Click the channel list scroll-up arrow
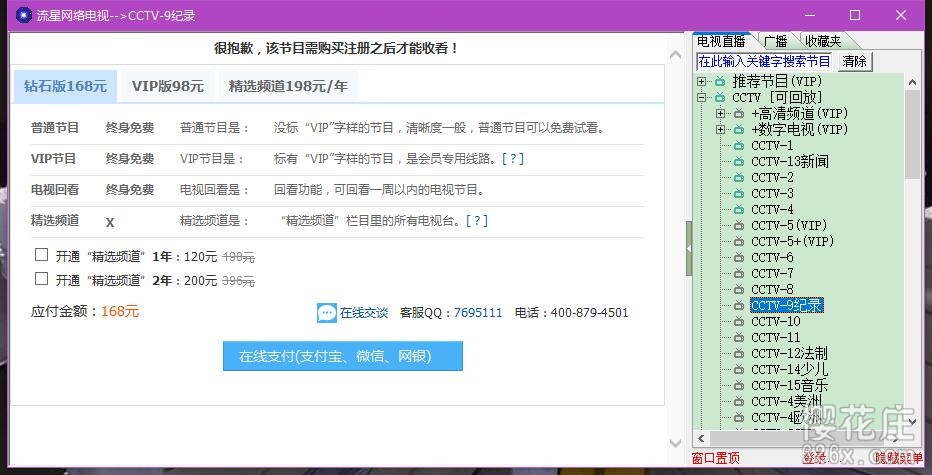932x475 pixels. 912,81
